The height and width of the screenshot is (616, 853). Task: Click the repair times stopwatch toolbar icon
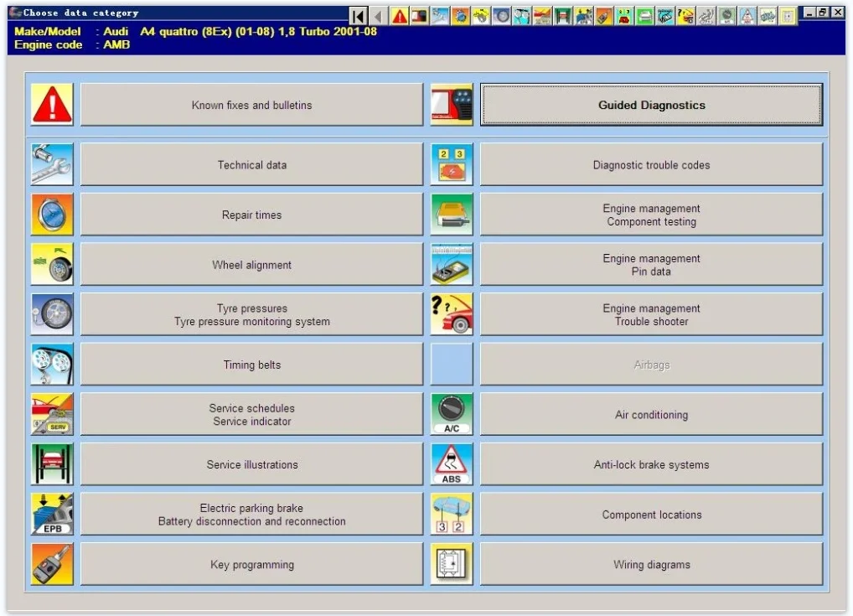[x=460, y=16]
